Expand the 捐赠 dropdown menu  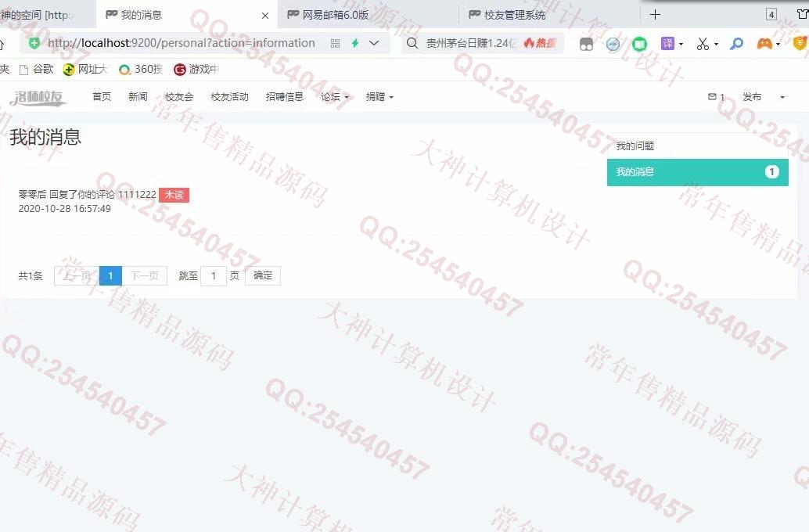[x=379, y=96]
